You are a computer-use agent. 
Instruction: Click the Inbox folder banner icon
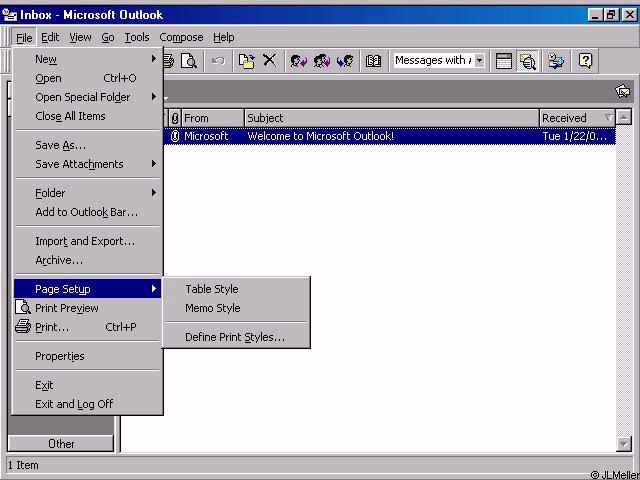[622, 91]
